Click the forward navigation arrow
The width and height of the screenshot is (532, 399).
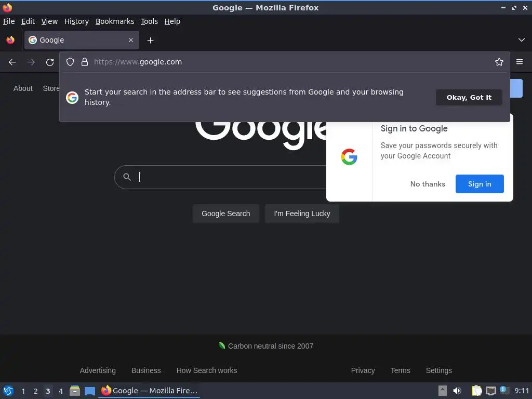point(31,62)
